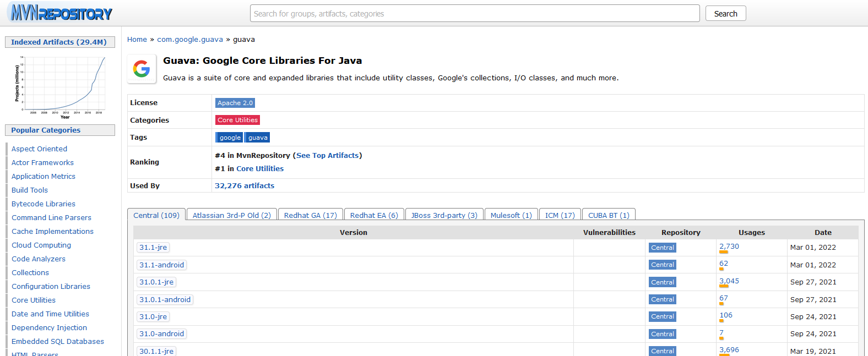Open the indexed artifacts growth chart
Image resolution: width=868 pixels, height=356 pixels.
pos(60,87)
